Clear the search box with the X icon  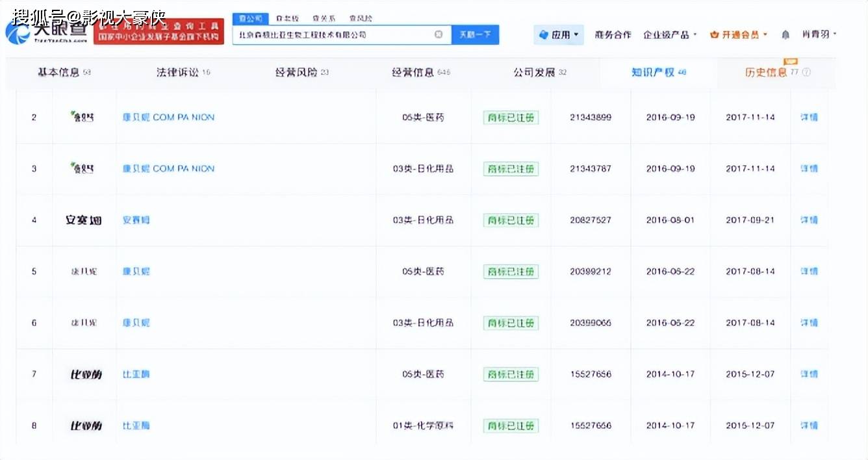click(439, 34)
